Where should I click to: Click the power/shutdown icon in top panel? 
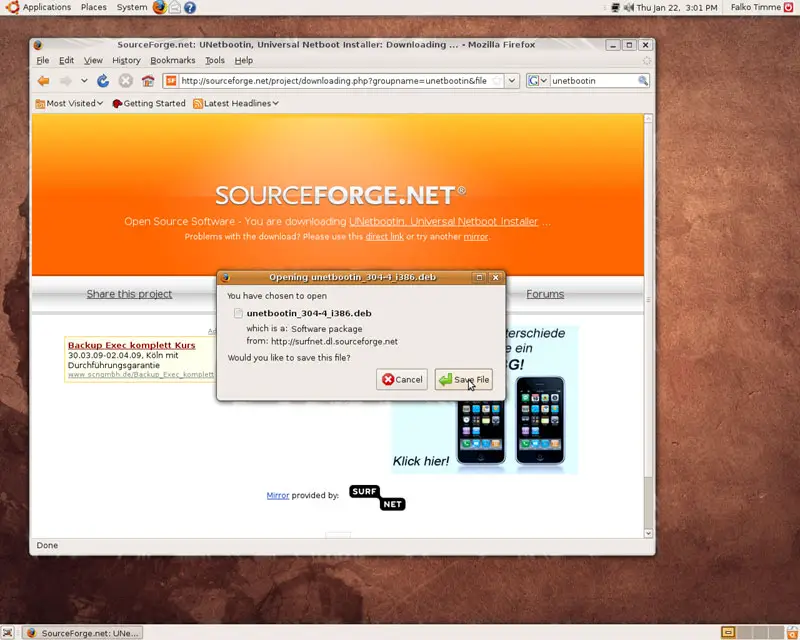coord(789,7)
